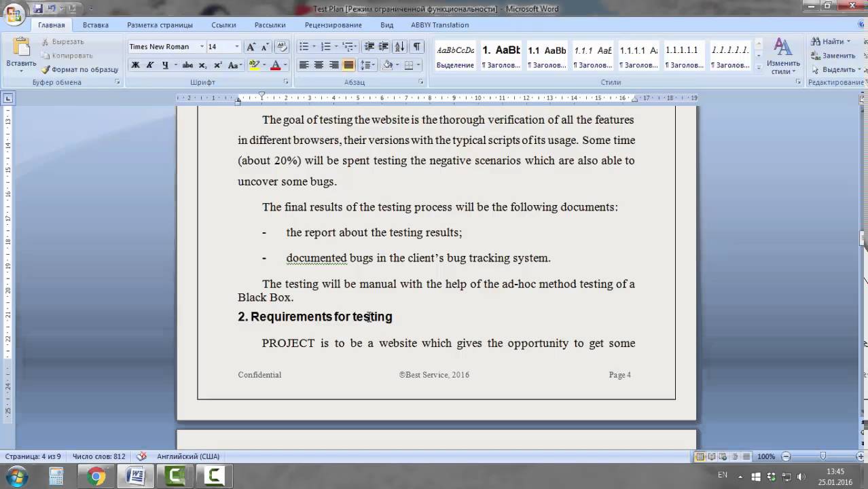Click zoom slider handle
The image size is (868, 489).
click(822, 456)
